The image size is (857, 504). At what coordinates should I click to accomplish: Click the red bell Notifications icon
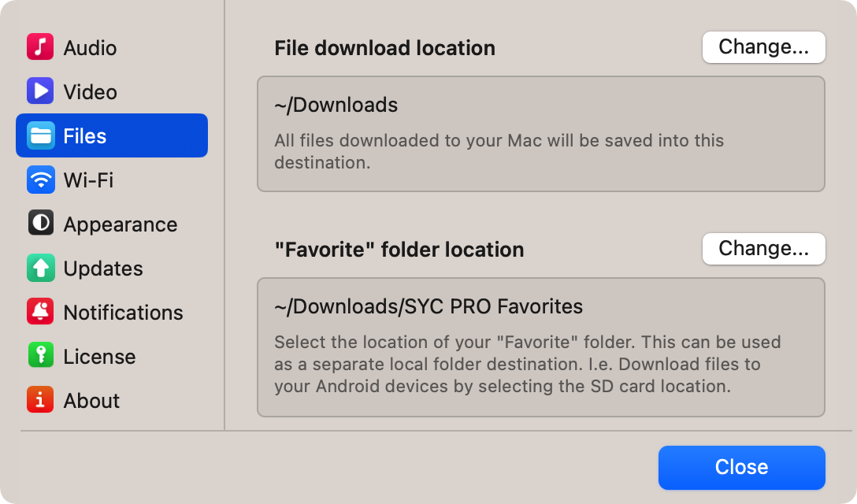[40, 312]
